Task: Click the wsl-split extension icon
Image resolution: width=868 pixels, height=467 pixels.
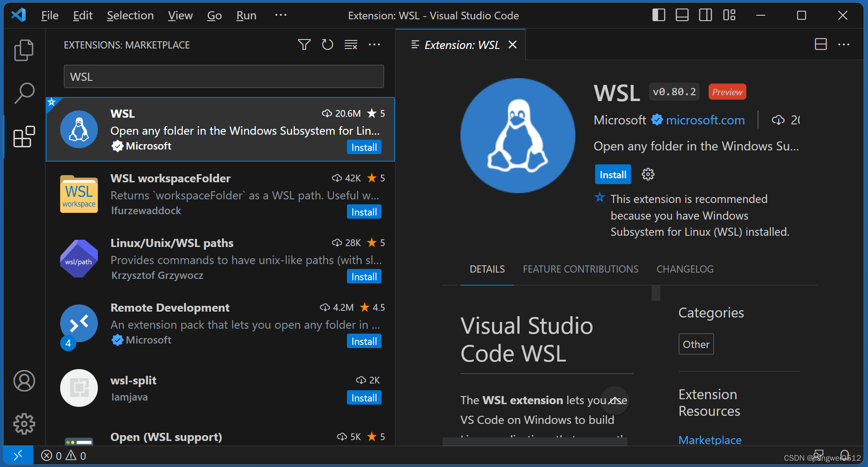Action: 79,388
